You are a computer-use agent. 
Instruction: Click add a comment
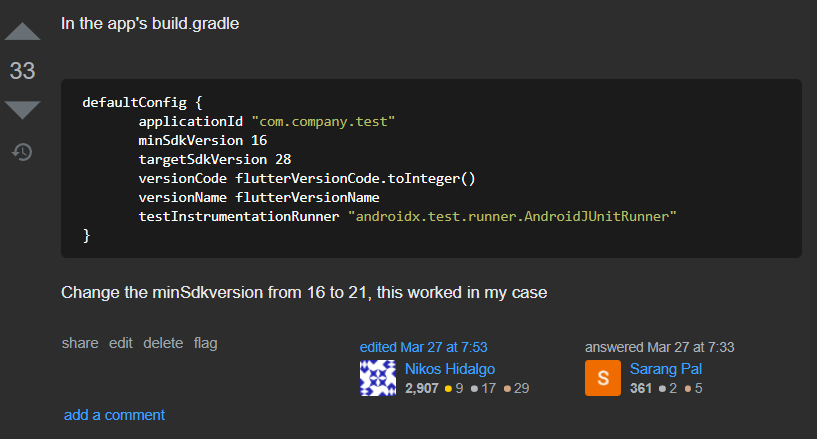point(114,415)
